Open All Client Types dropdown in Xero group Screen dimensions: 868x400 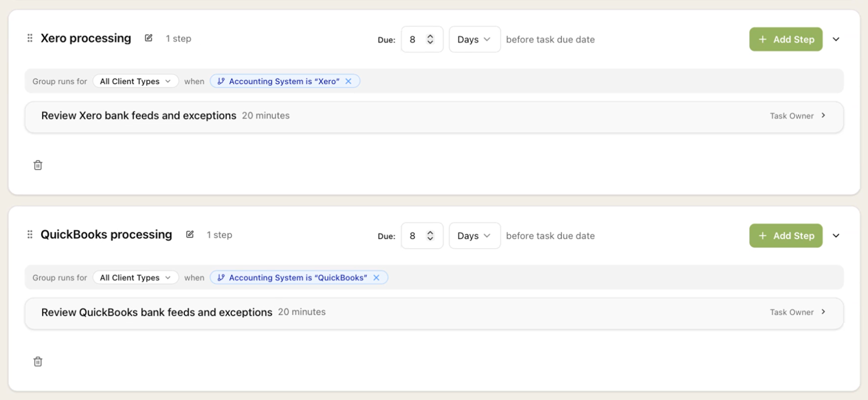click(135, 81)
